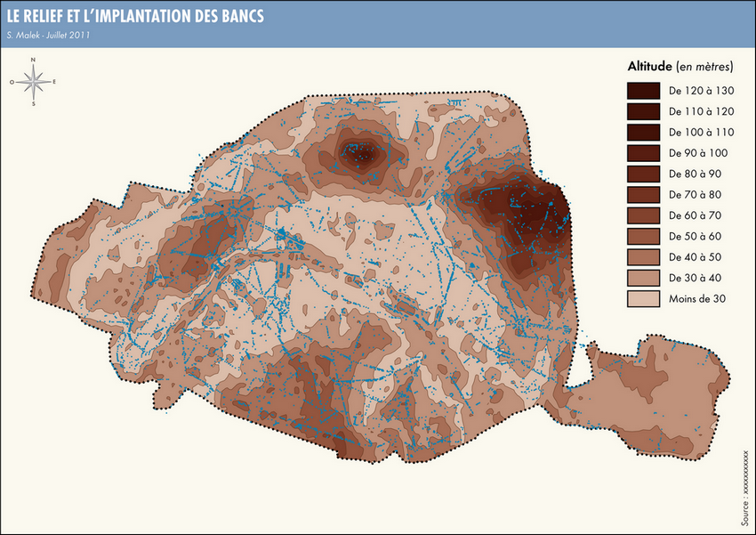Click the 'Moins de 30' legend text label
Viewport: 756px width, 535px height.
697,299
